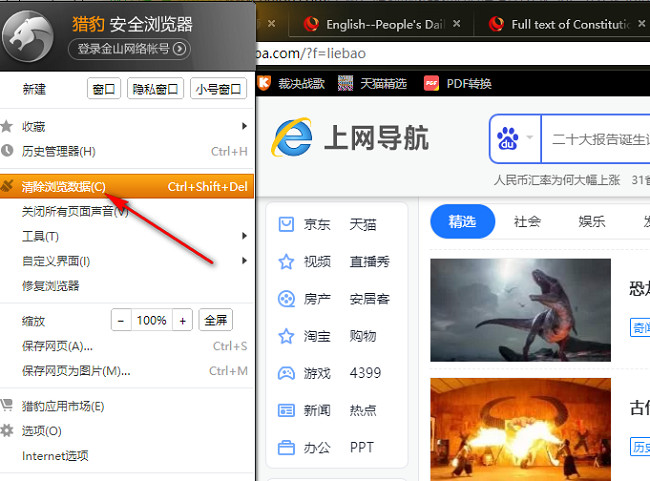The width and height of the screenshot is (650, 481).
Task: Click the zoom plus button
Action: point(182,321)
